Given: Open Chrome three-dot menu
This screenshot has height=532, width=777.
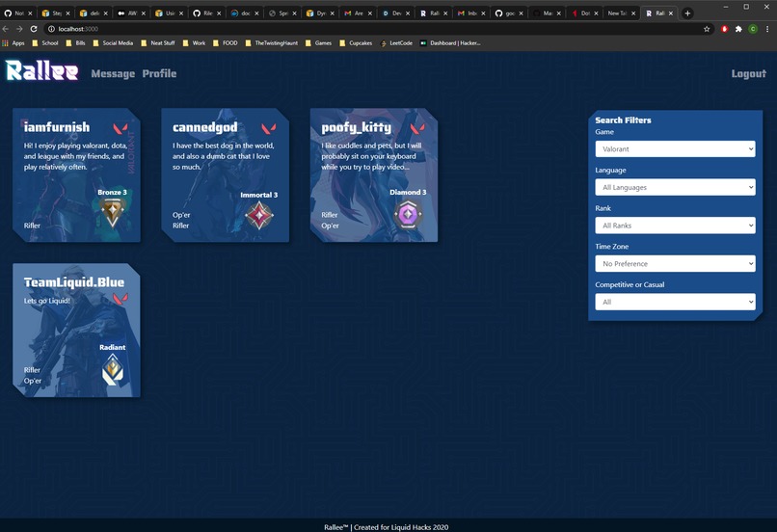Looking at the screenshot, I should coord(767,29).
